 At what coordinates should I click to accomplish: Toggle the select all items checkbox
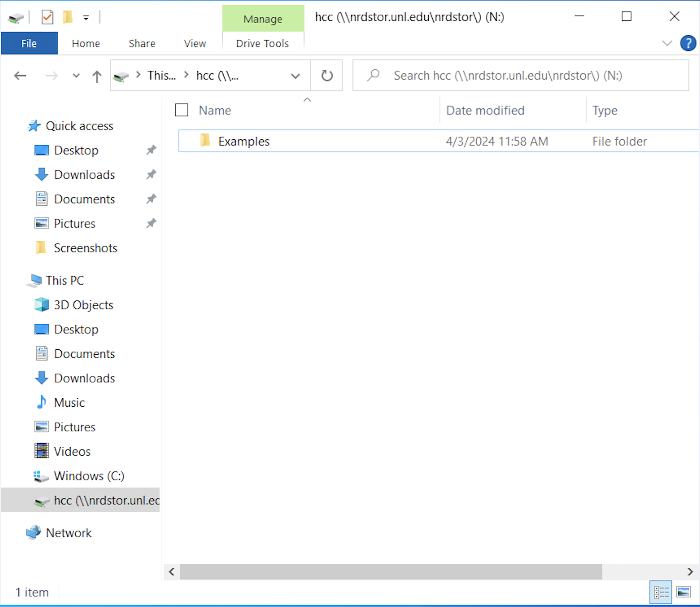181,110
